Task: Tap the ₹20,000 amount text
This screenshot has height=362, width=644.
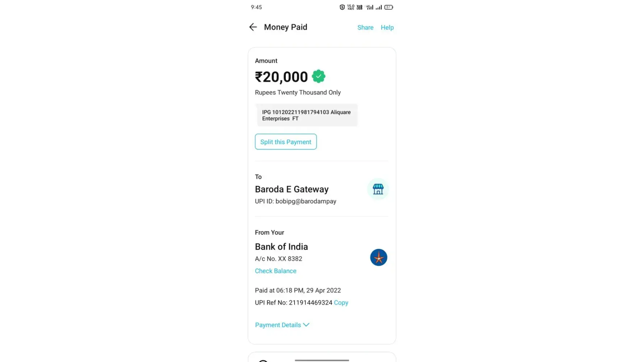Action: tap(281, 77)
